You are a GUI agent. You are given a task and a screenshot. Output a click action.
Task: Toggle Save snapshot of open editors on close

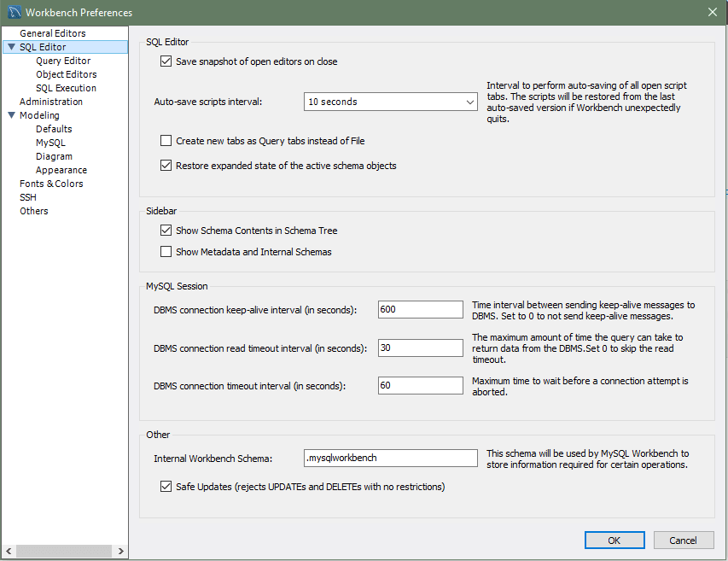pos(166,61)
